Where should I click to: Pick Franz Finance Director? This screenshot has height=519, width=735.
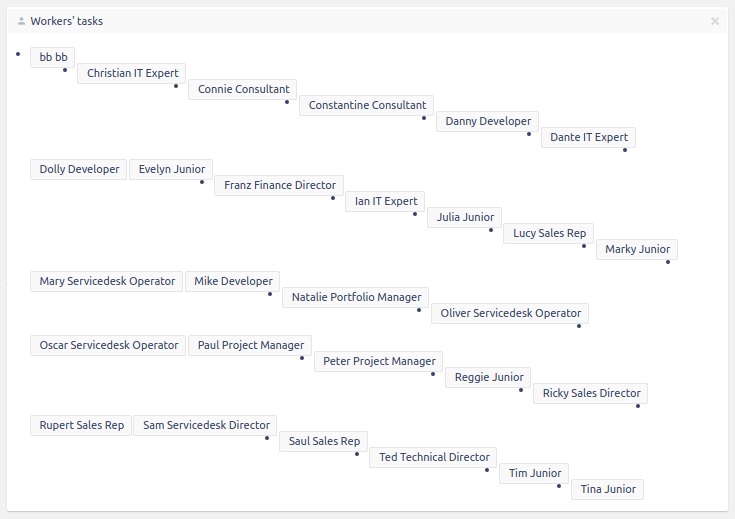coord(279,185)
